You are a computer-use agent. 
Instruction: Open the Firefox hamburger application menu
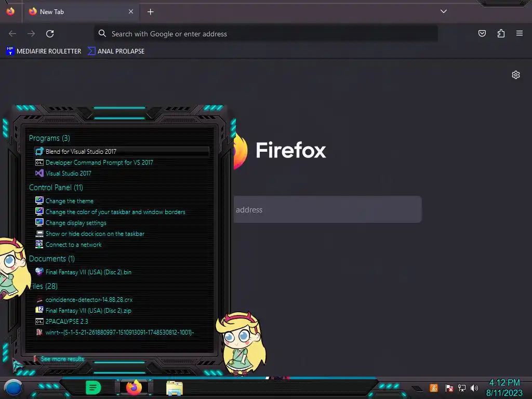(x=520, y=33)
